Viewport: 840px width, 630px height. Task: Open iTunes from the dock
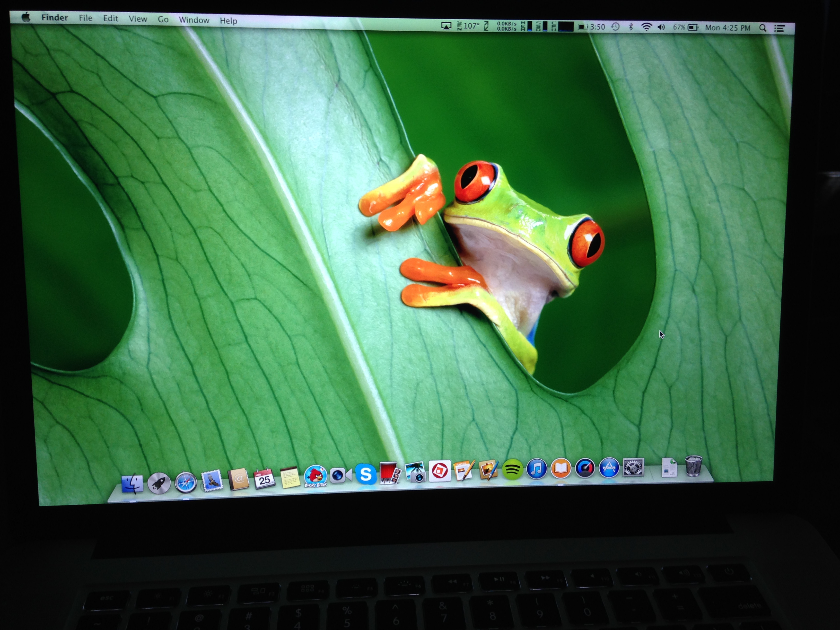coord(537,469)
